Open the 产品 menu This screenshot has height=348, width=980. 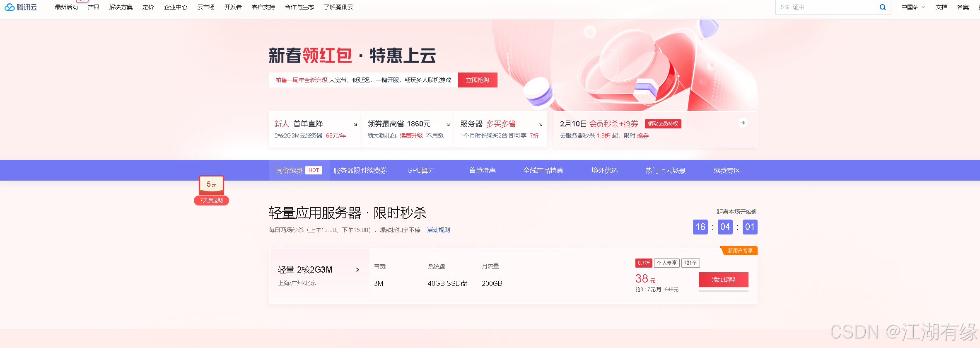pyautogui.click(x=94, y=7)
